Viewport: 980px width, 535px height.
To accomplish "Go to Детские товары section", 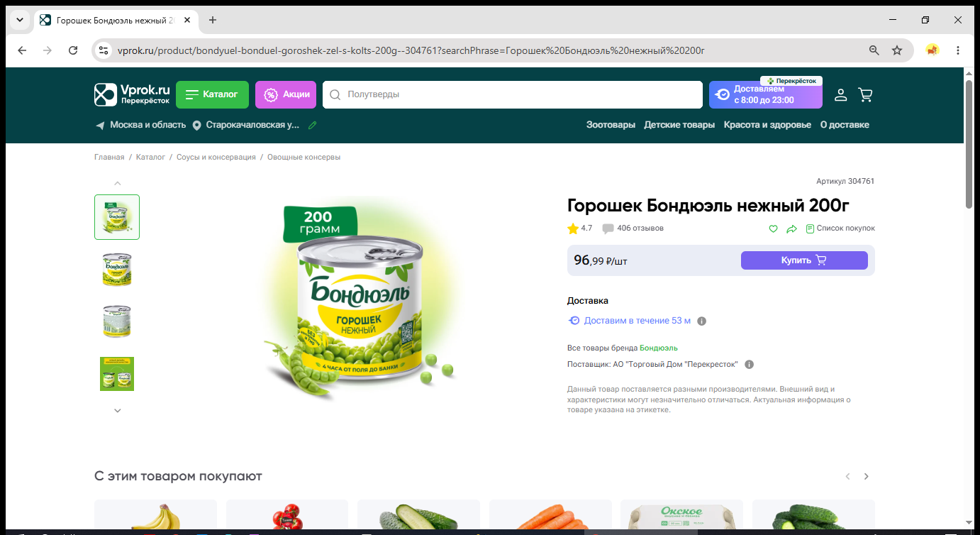I will click(679, 125).
